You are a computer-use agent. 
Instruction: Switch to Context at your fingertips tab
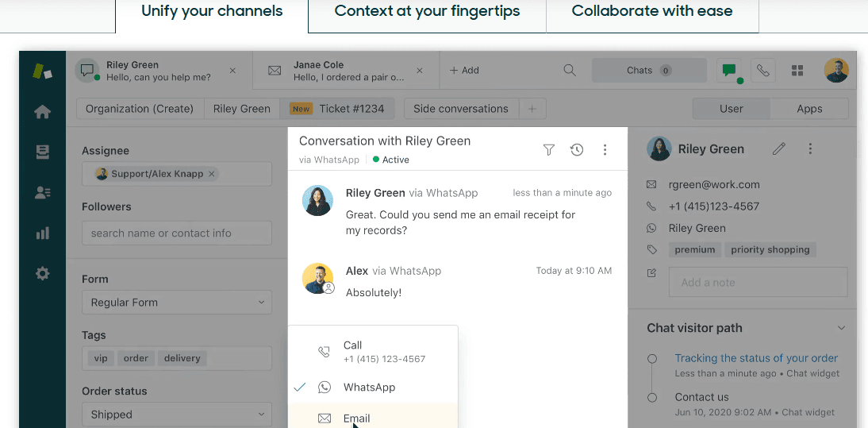tap(428, 11)
